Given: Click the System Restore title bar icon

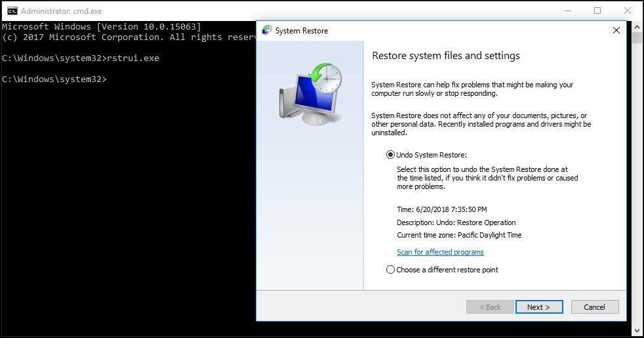Looking at the screenshot, I should click(x=267, y=30).
